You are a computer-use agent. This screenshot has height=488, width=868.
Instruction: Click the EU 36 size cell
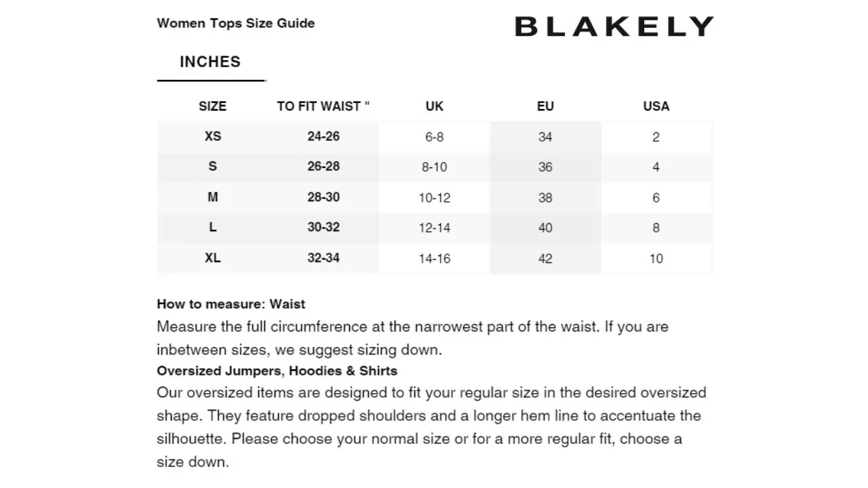coord(545,167)
